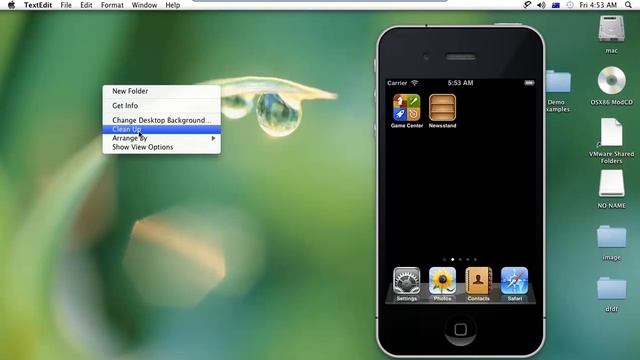Click Clean Up in context menu
The width and height of the screenshot is (640, 360).
click(162, 129)
